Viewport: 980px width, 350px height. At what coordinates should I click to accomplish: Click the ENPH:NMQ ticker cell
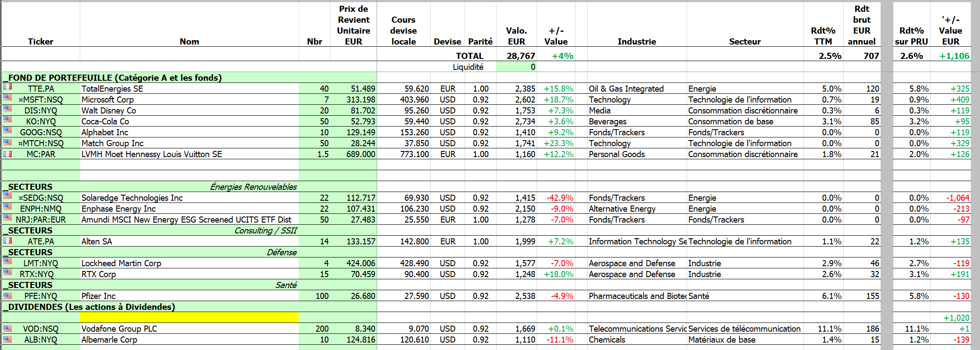click(41, 209)
